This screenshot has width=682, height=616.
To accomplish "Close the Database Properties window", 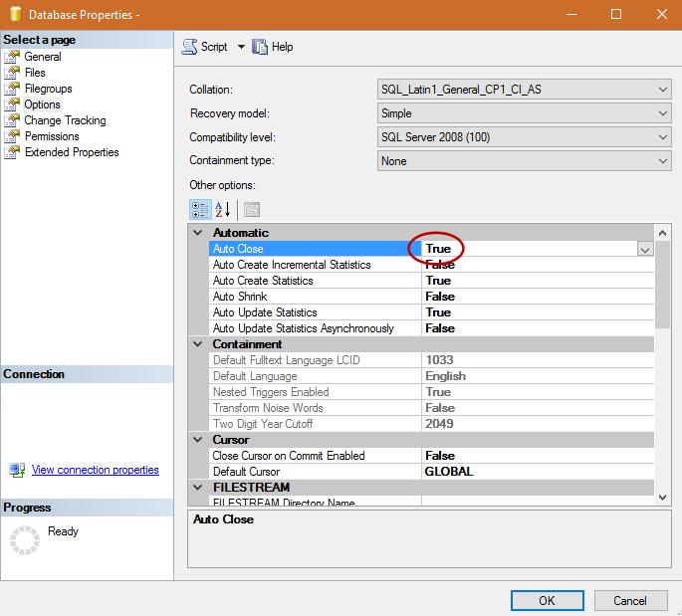I will (662, 14).
